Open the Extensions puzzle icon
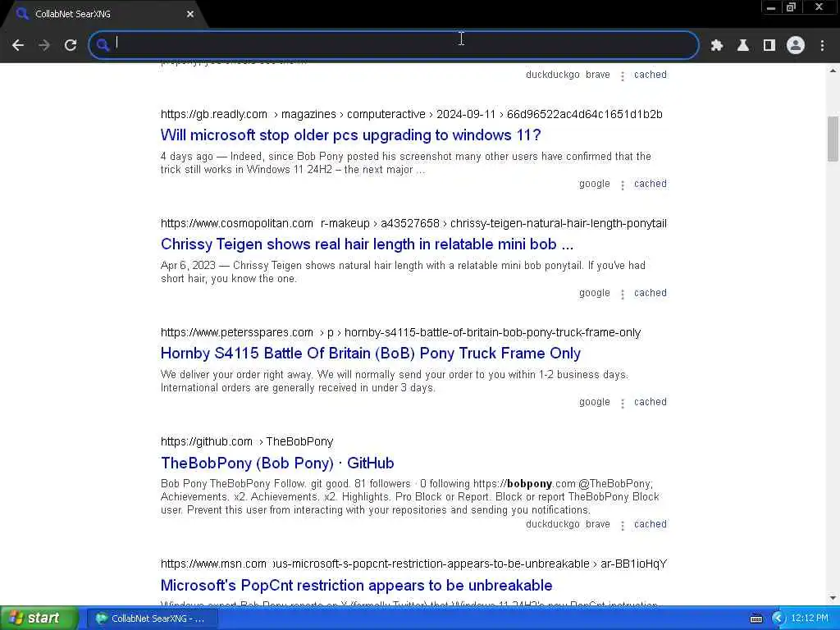840x630 pixels. 716,46
